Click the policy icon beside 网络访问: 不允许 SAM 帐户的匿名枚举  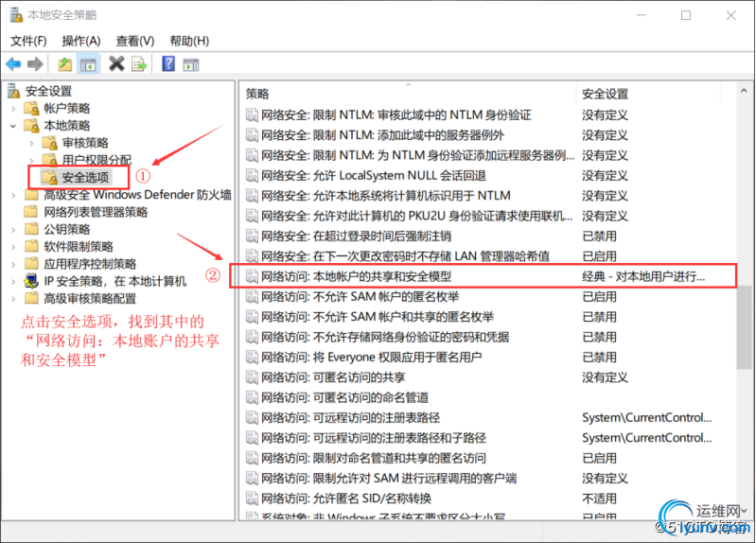coord(252,297)
